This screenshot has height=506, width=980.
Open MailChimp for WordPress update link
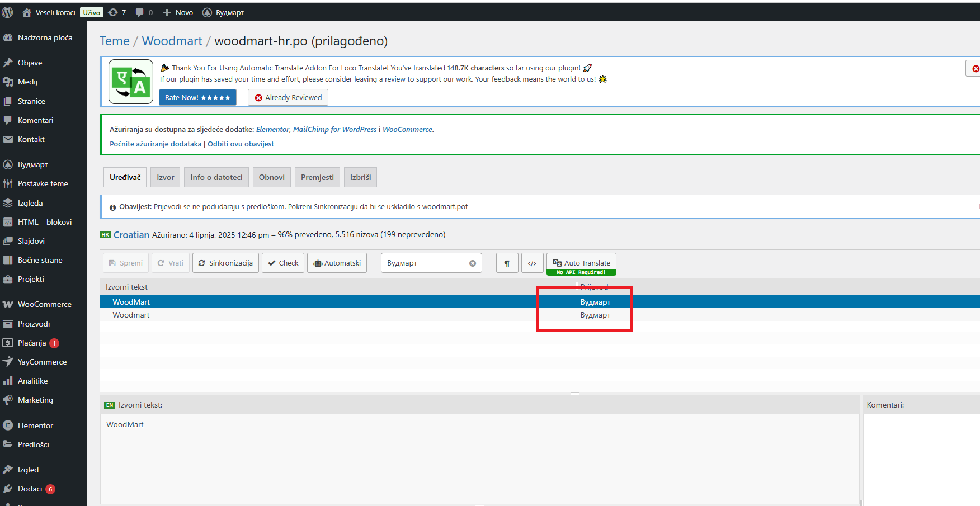point(334,129)
